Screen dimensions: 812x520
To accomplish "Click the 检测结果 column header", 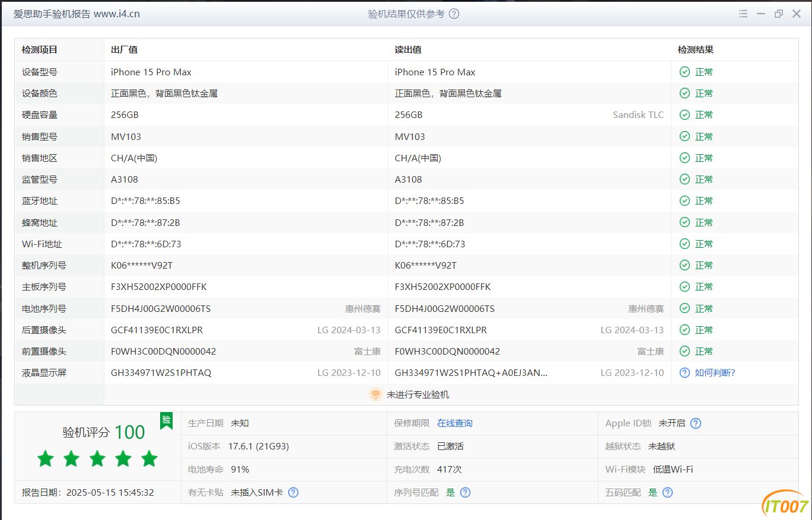I will 696,50.
